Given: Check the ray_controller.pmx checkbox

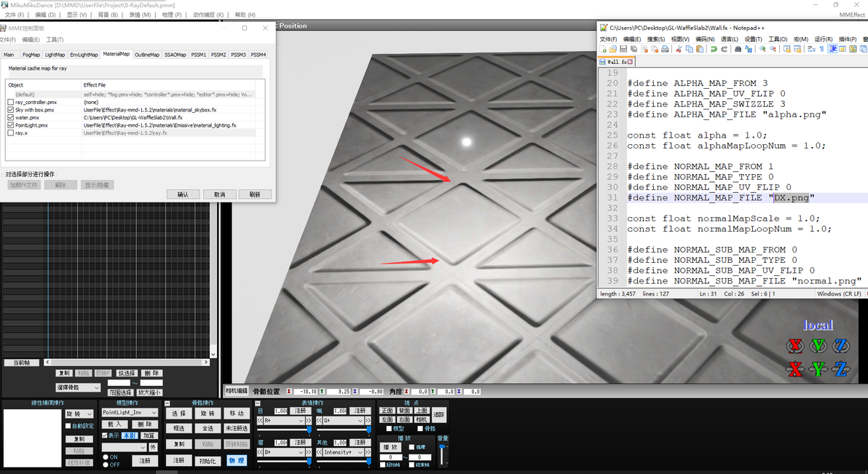Looking at the screenshot, I should click(10, 102).
